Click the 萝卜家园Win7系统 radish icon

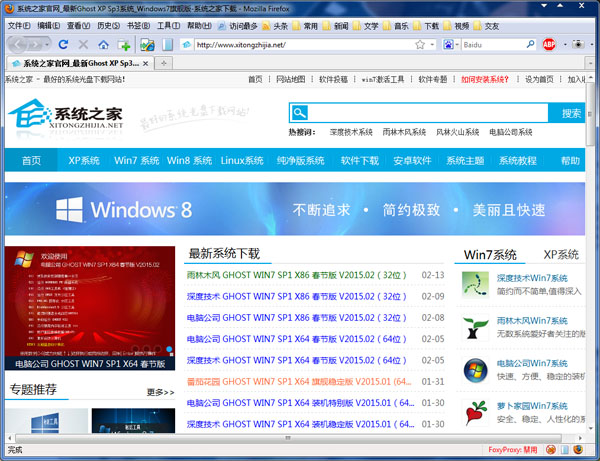[475, 412]
